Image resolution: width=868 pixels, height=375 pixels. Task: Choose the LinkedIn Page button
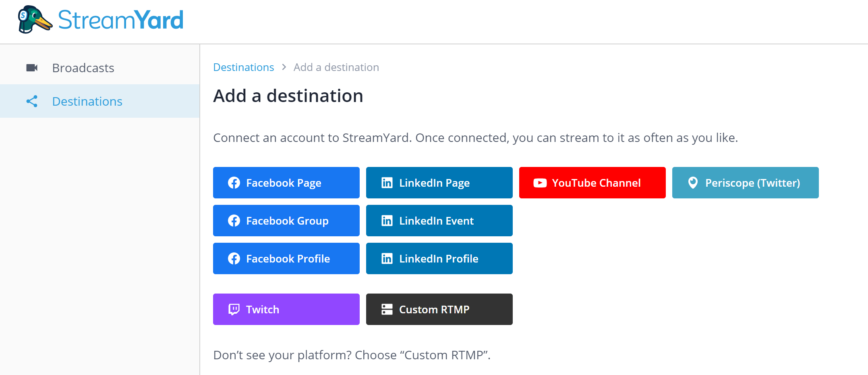(439, 183)
